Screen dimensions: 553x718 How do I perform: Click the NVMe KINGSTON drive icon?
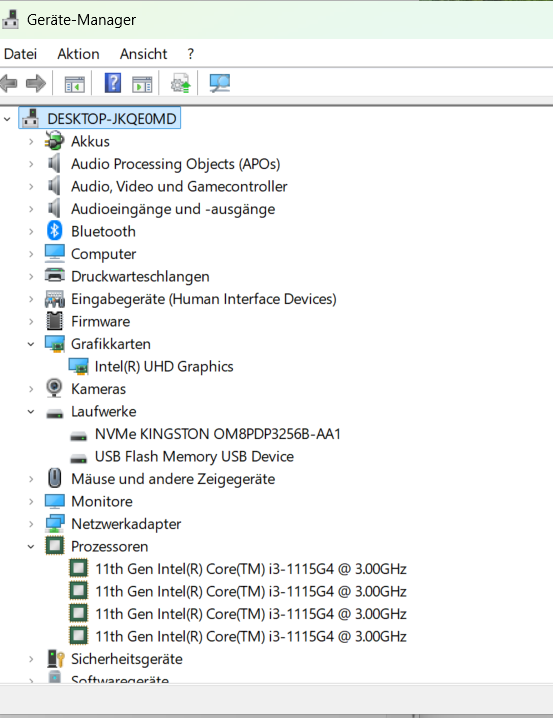pyautogui.click(x=78, y=436)
